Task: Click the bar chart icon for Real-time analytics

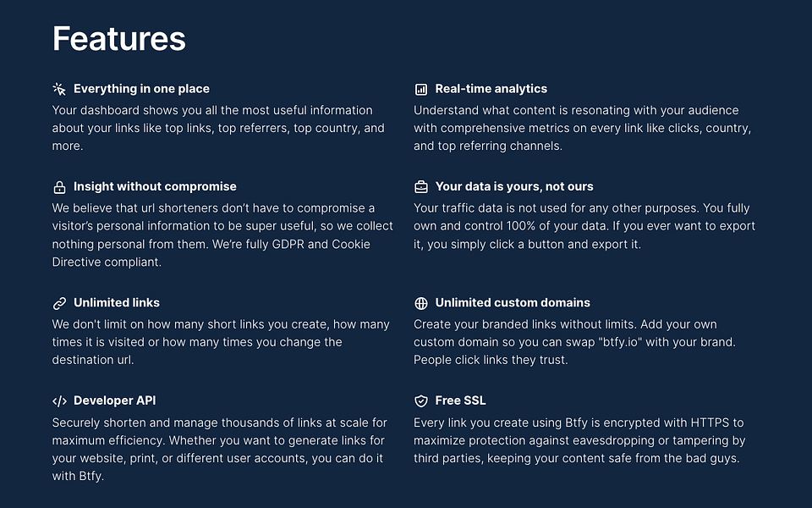Action: click(x=421, y=89)
